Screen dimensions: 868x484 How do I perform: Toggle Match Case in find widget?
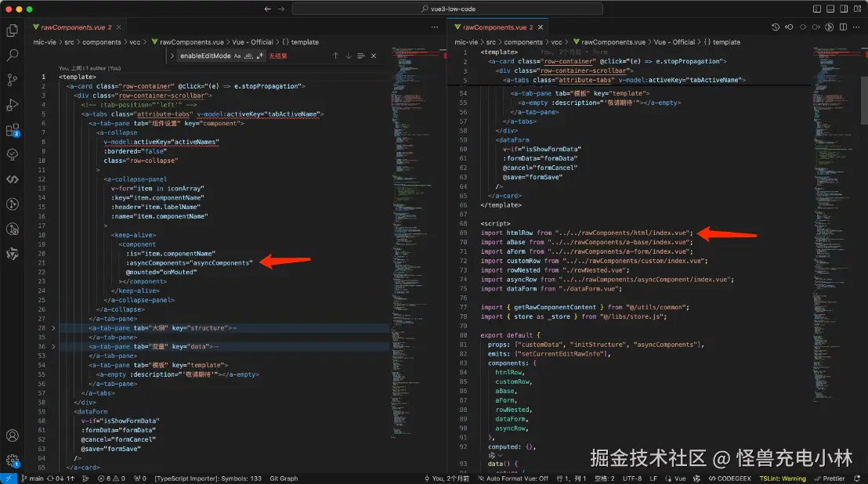tap(237, 56)
